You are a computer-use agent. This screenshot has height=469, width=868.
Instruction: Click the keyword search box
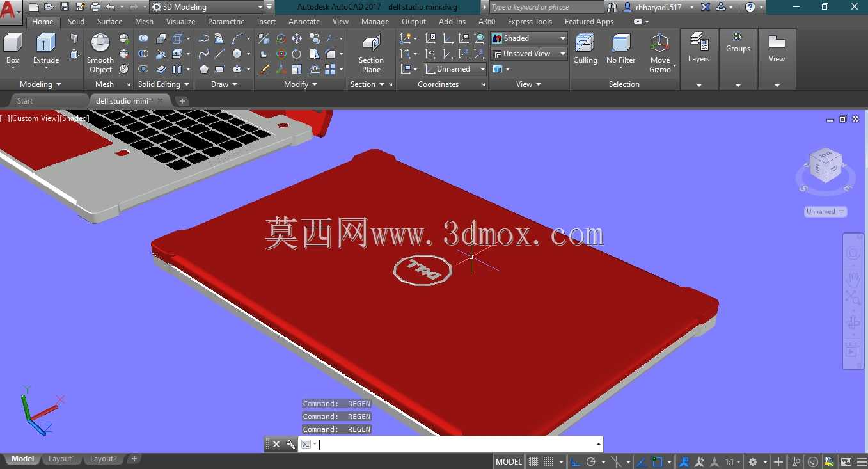pyautogui.click(x=546, y=7)
